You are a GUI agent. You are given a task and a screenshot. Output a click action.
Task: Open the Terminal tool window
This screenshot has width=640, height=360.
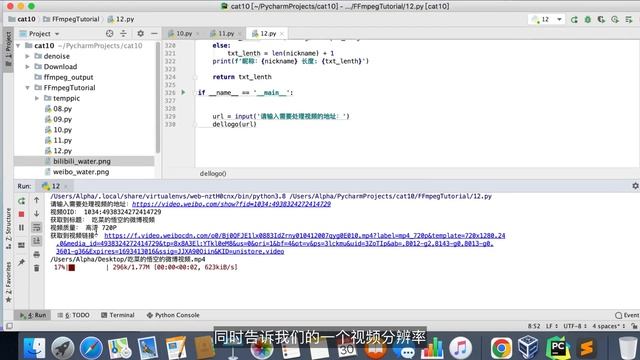tap(118, 315)
